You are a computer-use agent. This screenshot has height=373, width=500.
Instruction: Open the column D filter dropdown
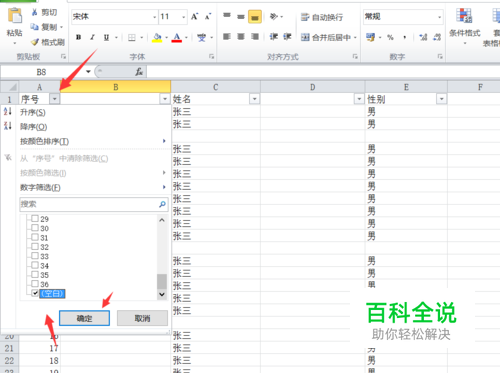(x=359, y=99)
